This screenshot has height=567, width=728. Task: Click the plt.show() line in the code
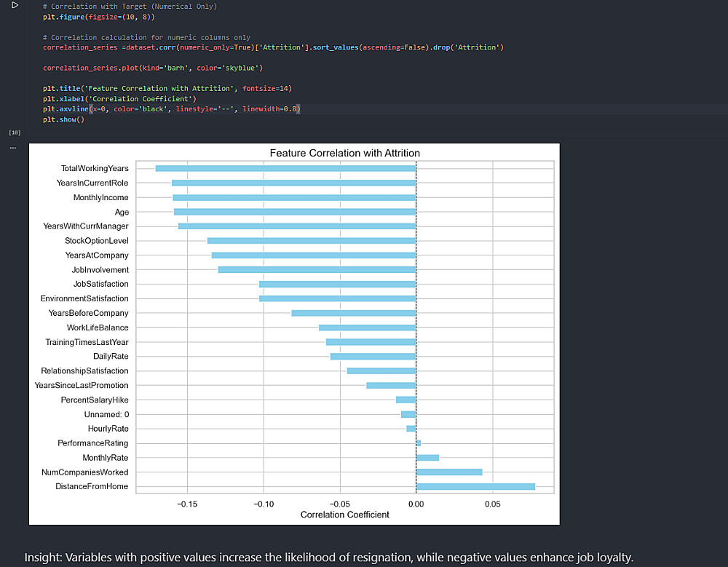click(x=63, y=119)
